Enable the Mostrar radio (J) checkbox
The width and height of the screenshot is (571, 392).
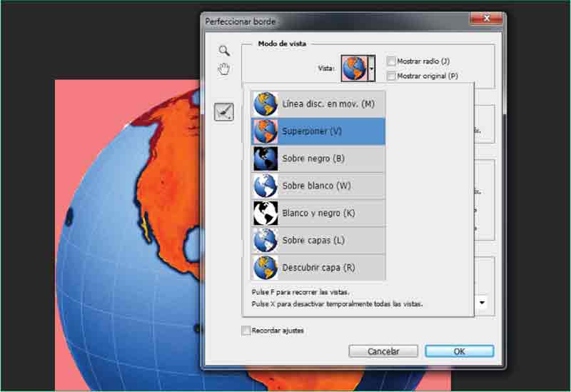click(x=391, y=61)
